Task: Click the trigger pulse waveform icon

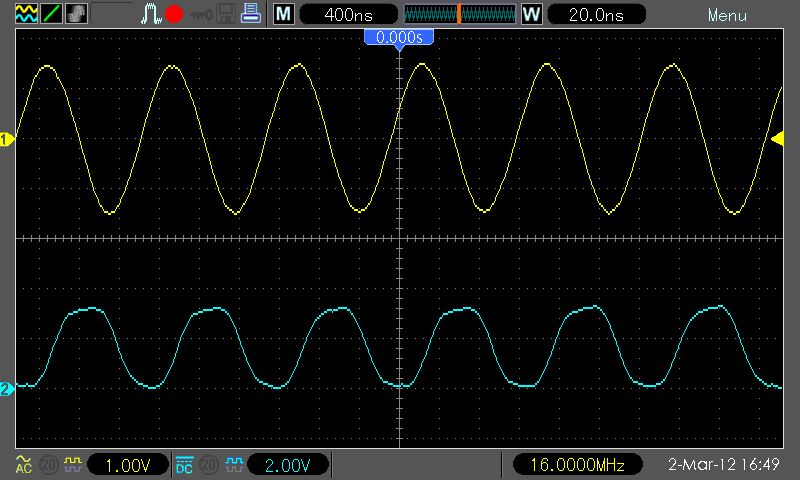Action: 151,14
